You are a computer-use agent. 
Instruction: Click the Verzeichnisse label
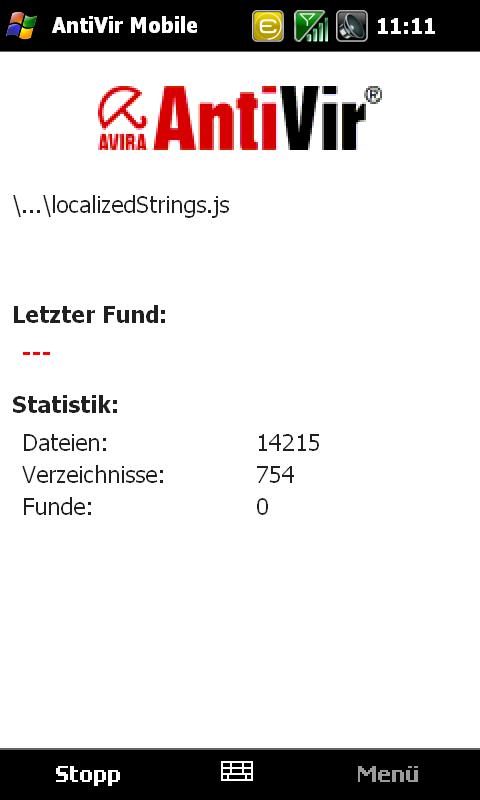point(93,475)
